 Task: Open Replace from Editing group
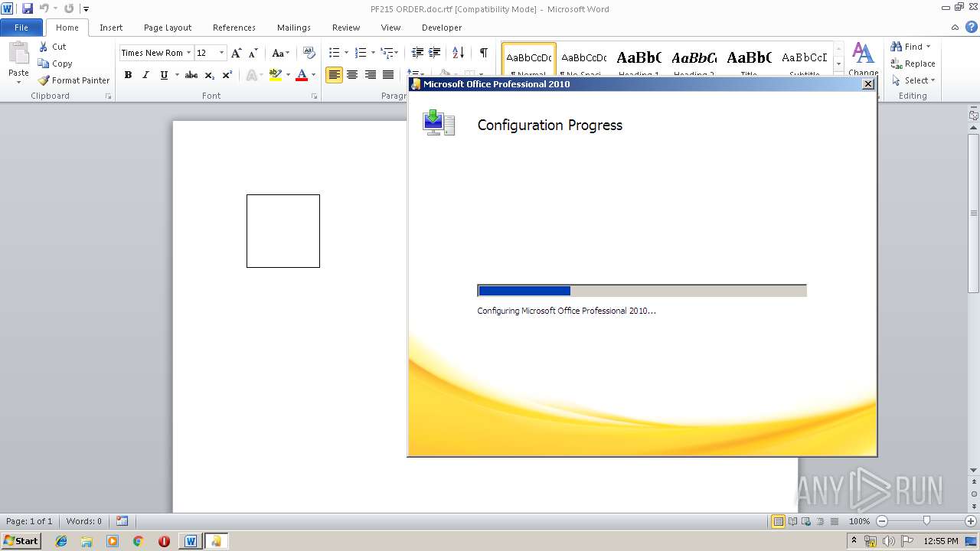pos(913,64)
